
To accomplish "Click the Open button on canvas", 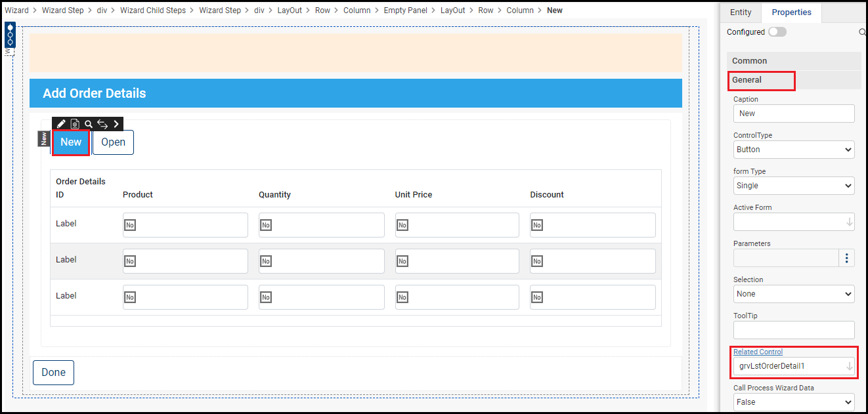I will tap(113, 142).
